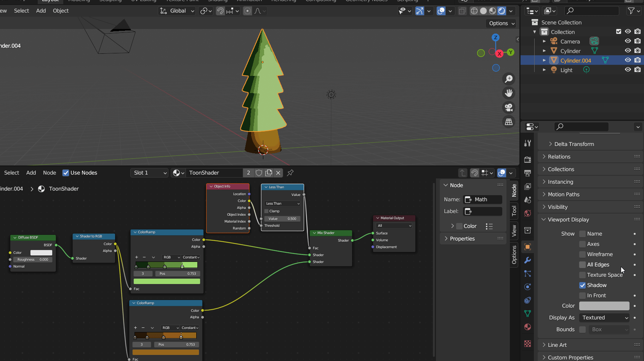
Task: Open the Slot 1 dropdown
Action: click(x=149, y=173)
